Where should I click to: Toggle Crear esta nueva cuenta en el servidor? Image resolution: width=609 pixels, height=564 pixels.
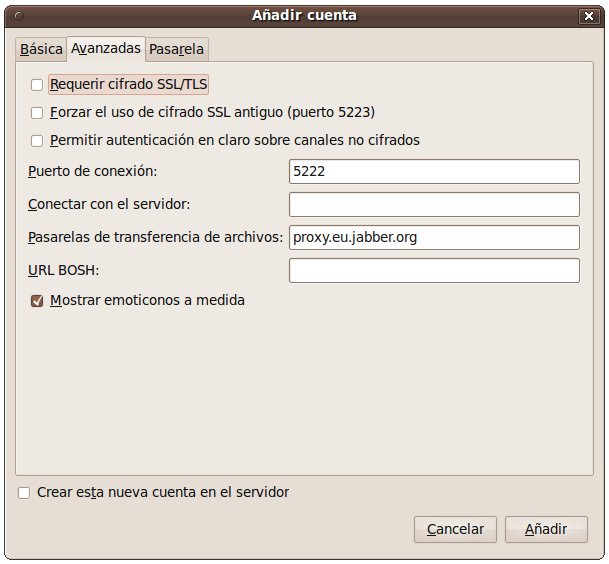coord(25,493)
